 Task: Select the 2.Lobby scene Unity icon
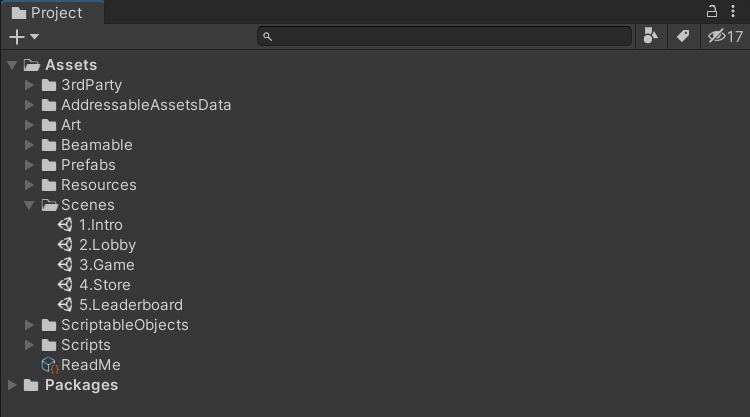[x=65, y=245]
